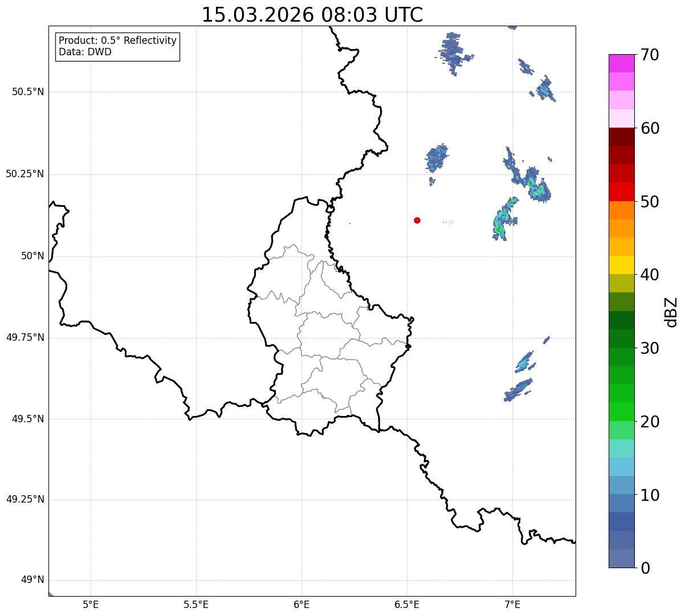685x616 pixels.
Task: Click the 50.5°N latitude label
Action: click(28, 92)
